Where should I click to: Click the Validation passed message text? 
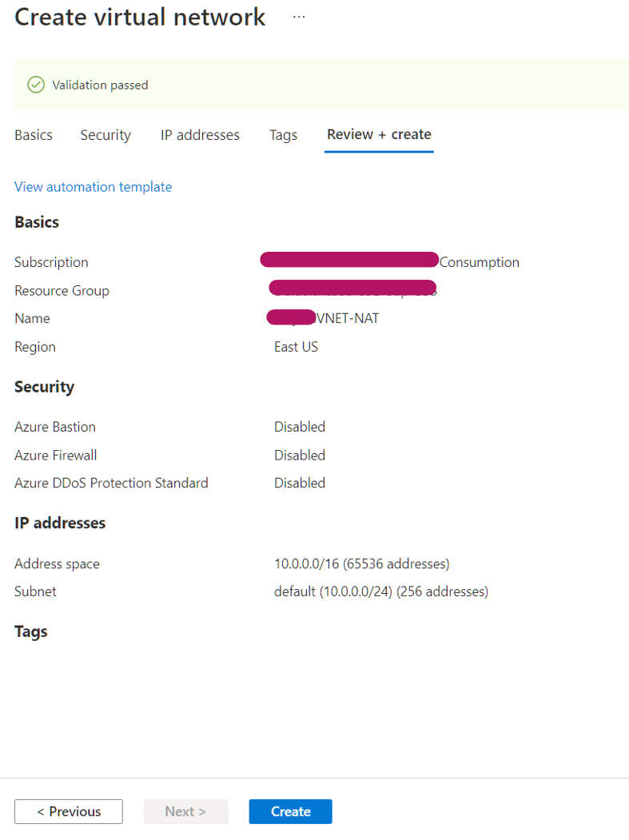click(100, 86)
